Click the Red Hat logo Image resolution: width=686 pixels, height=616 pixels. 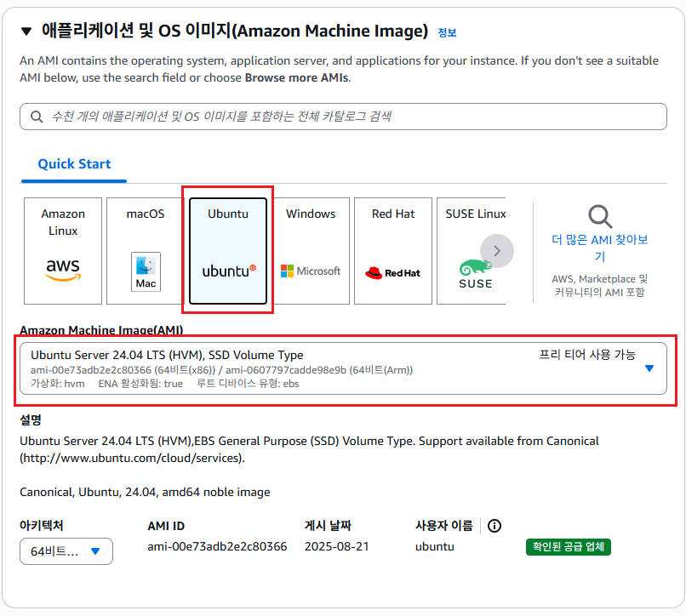tap(393, 273)
